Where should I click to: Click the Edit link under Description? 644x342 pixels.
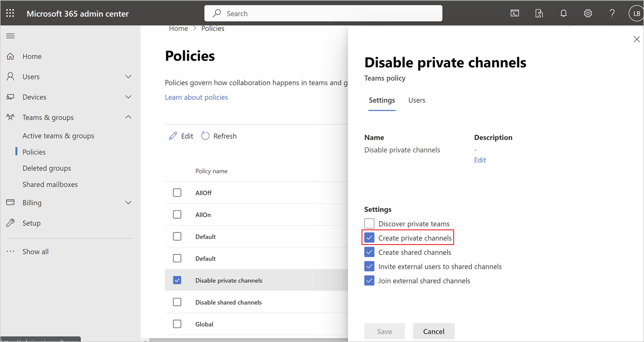pyautogui.click(x=480, y=160)
